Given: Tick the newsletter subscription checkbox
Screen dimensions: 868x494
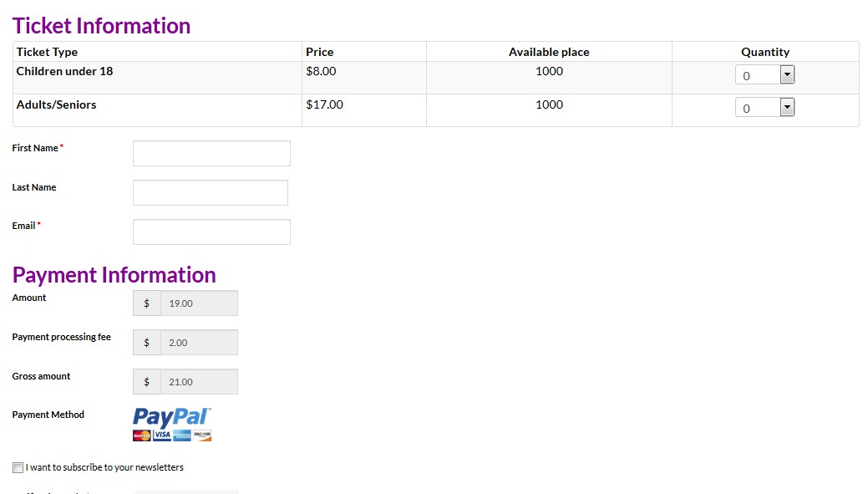Looking at the screenshot, I should click(x=18, y=467).
